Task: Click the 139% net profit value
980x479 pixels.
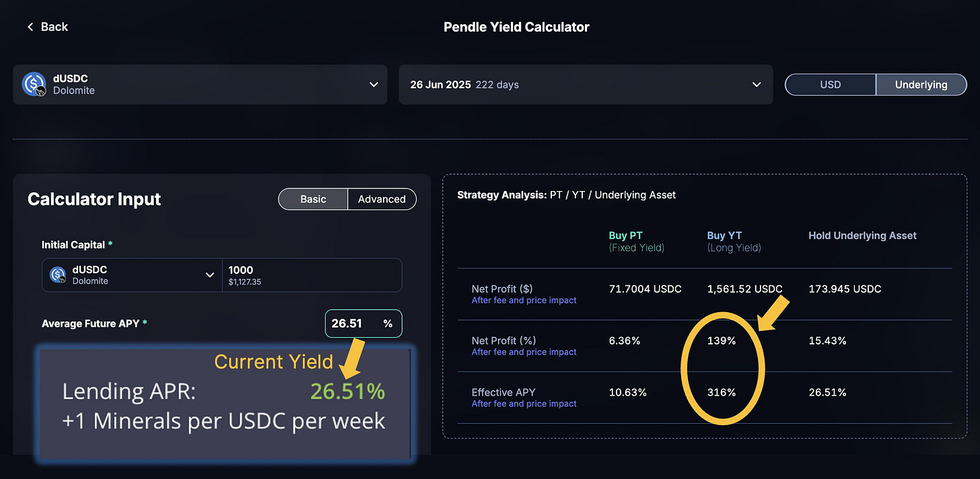Action: [722, 341]
